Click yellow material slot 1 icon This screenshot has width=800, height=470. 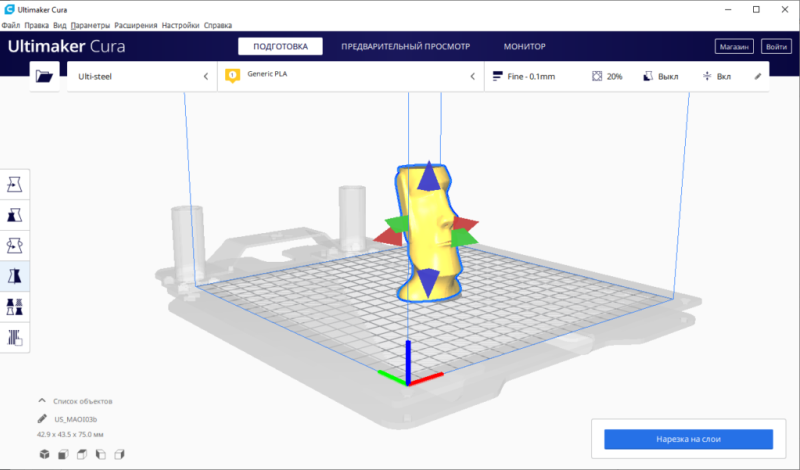pyautogui.click(x=233, y=76)
